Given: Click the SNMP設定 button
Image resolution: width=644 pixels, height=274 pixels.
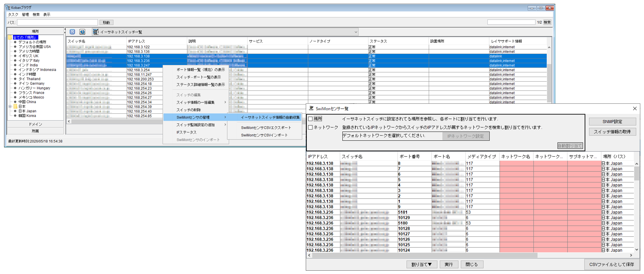Looking at the screenshot, I should 612,121.
